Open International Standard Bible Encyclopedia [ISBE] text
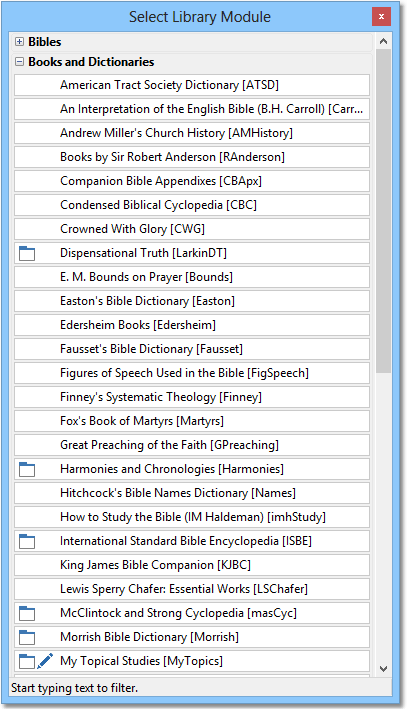The width and height of the screenshot is (407, 711). click(186, 541)
